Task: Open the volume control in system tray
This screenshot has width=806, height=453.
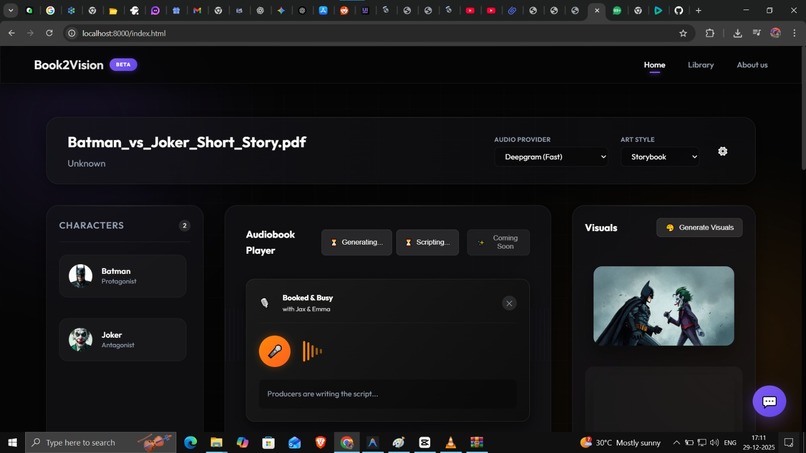Action: pyautogui.click(x=715, y=442)
